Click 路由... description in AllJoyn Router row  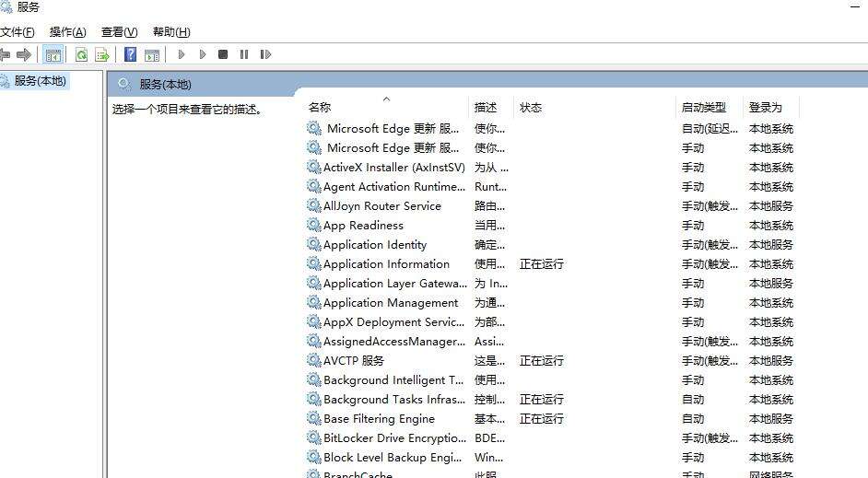point(489,205)
